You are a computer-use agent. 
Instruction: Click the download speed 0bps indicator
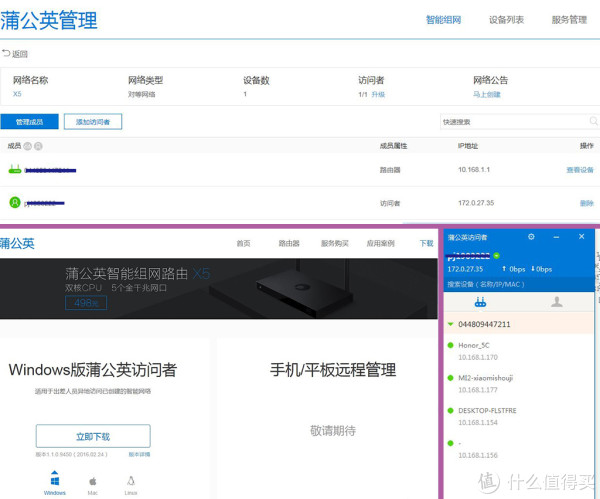(541, 269)
